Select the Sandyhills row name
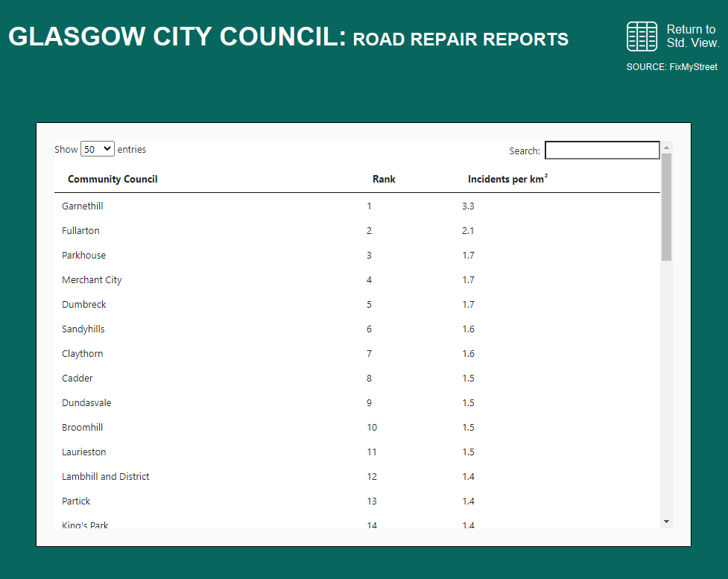 tap(83, 329)
